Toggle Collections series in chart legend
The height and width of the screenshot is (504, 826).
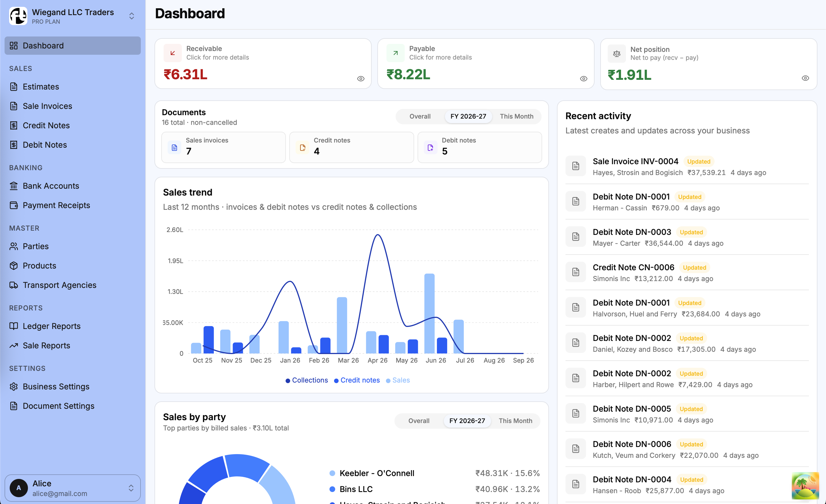(307, 380)
